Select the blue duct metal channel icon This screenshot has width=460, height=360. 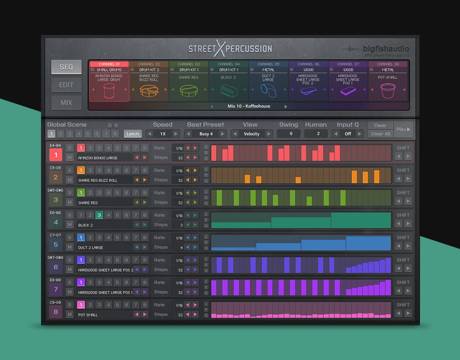(268, 90)
